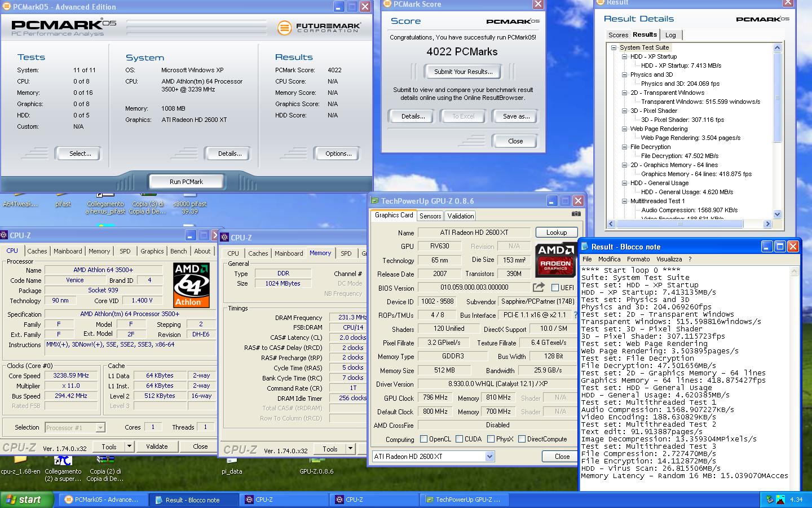Toggle the PhysX checkbox
This screenshot has width=812, height=508.
click(x=491, y=439)
